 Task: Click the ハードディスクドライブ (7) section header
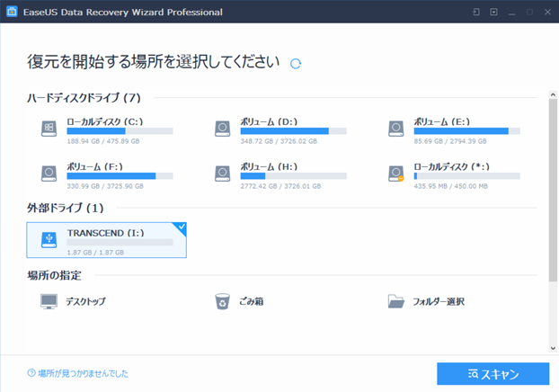point(84,98)
